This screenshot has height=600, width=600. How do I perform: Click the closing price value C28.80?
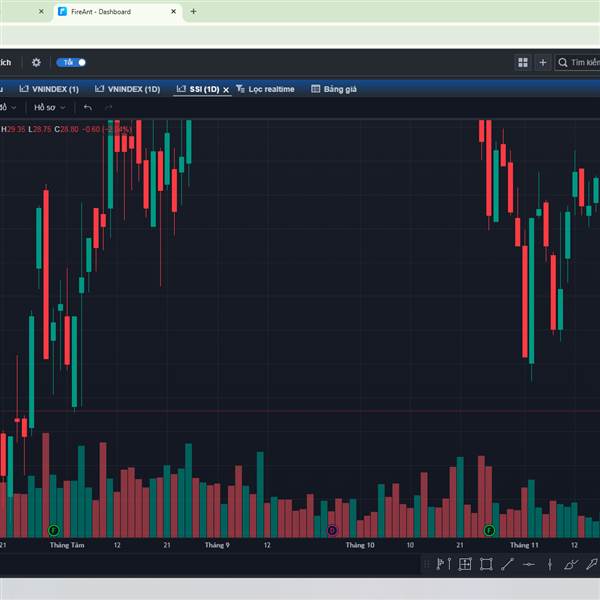click(67, 129)
